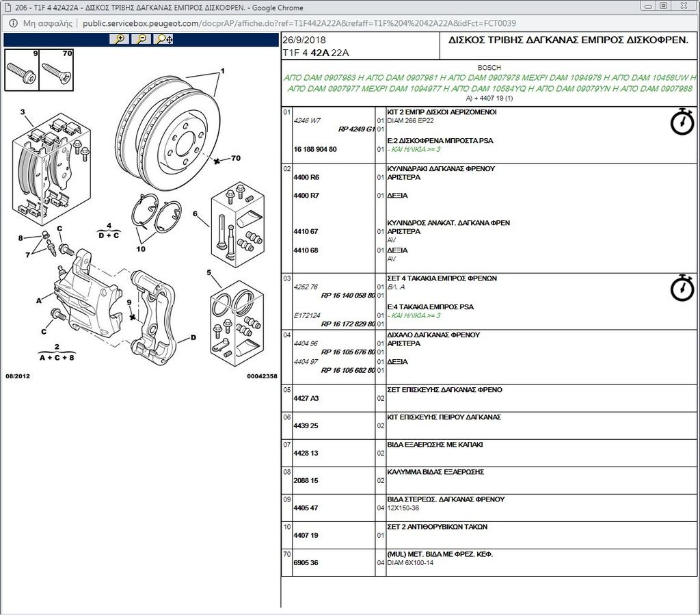Select replacement RP 16 140 058 80

(x=348, y=296)
